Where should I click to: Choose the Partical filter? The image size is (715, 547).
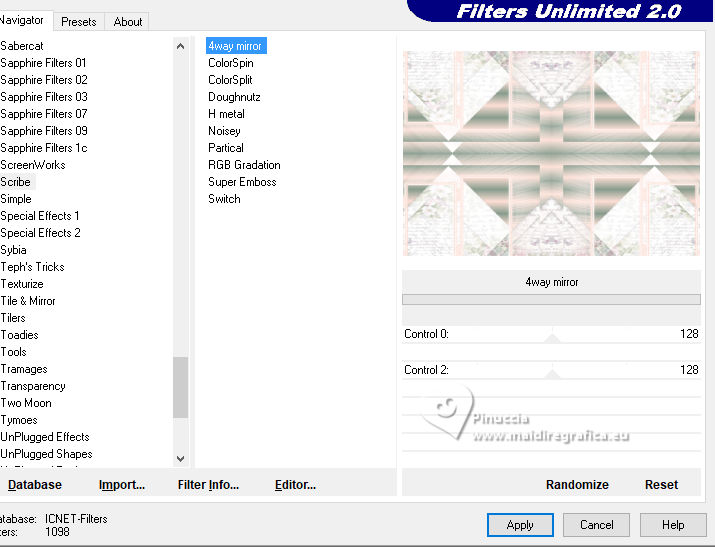pos(226,148)
